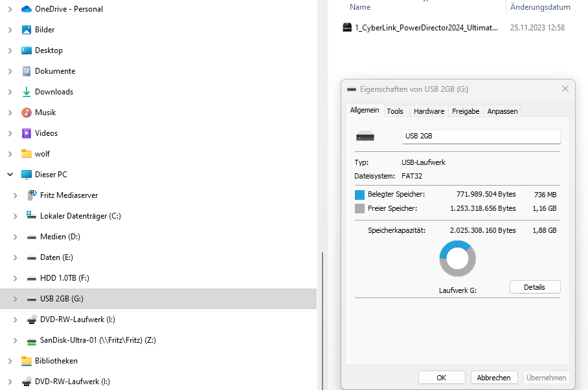The width and height of the screenshot is (588, 390).
Task: Click the USB 2GB drive name field
Action: pyautogui.click(x=482, y=136)
